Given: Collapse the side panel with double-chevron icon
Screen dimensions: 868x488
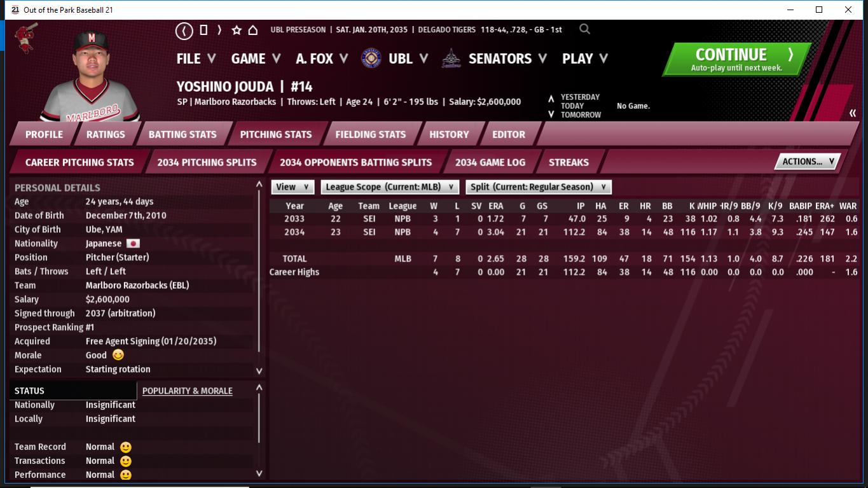Looking at the screenshot, I should pyautogui.click(x=852, y=113).
